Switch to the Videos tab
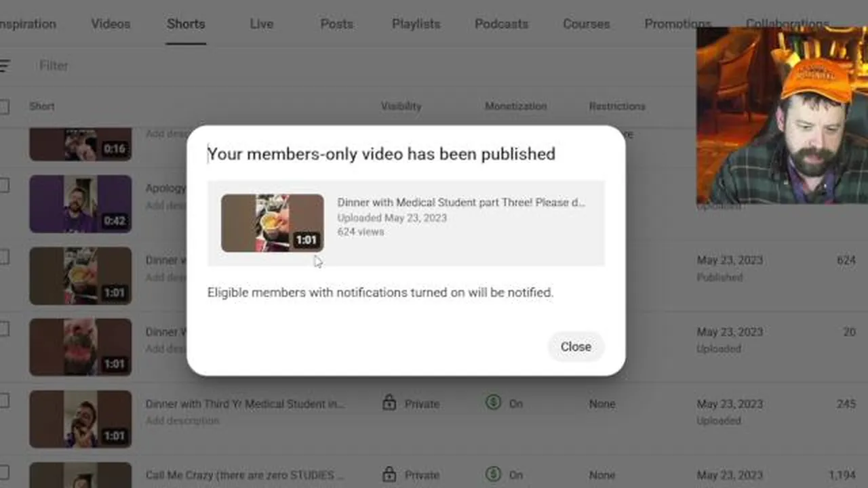 pyautogui.click(x=111, y=24)
